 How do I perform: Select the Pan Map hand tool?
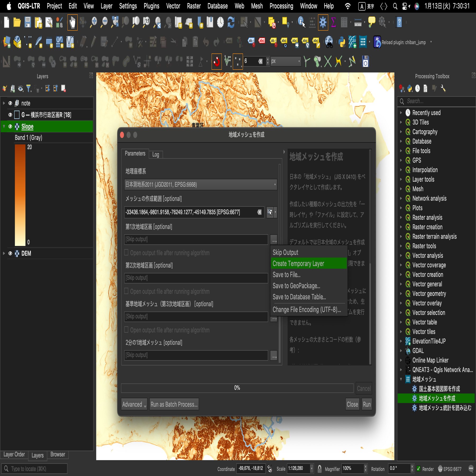72,22
